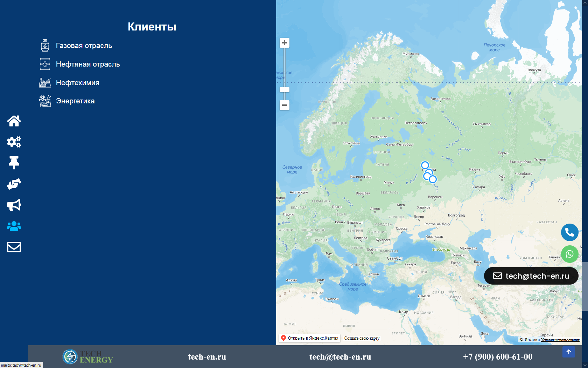Call using the blue floating phone button
588x368 pixels.
coord(570,232)
